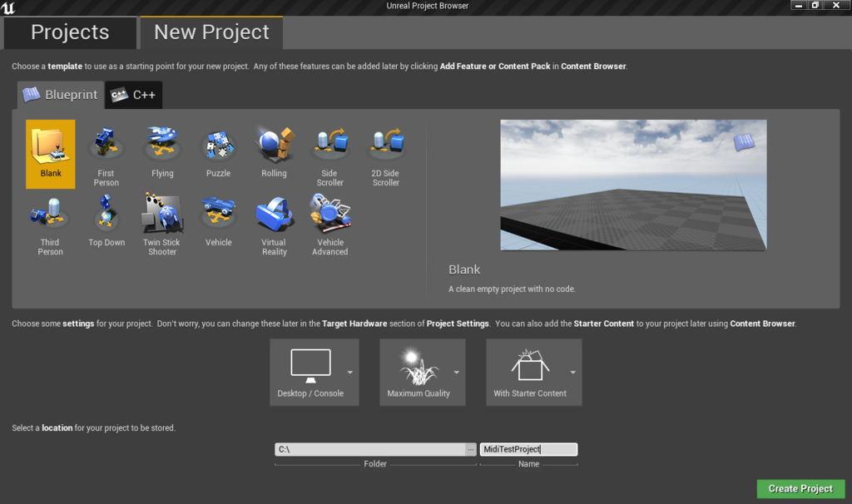Expand the Maximum Quality dropdown arrow
The height and width of the screenshot is (504, 852).
(x=457, y=372)
